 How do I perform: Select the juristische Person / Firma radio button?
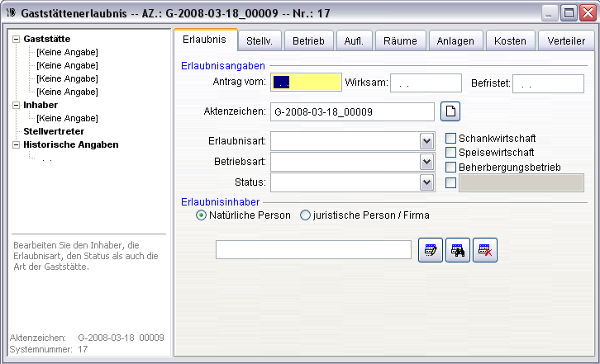pyautogui.click(x=305, y=215)
